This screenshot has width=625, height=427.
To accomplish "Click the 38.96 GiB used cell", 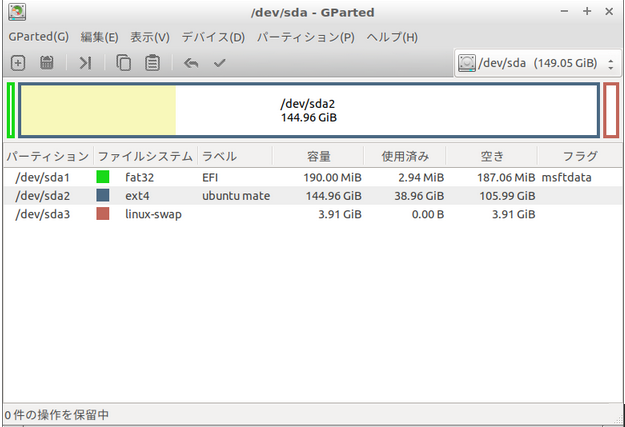I will [x=419, y=196].
